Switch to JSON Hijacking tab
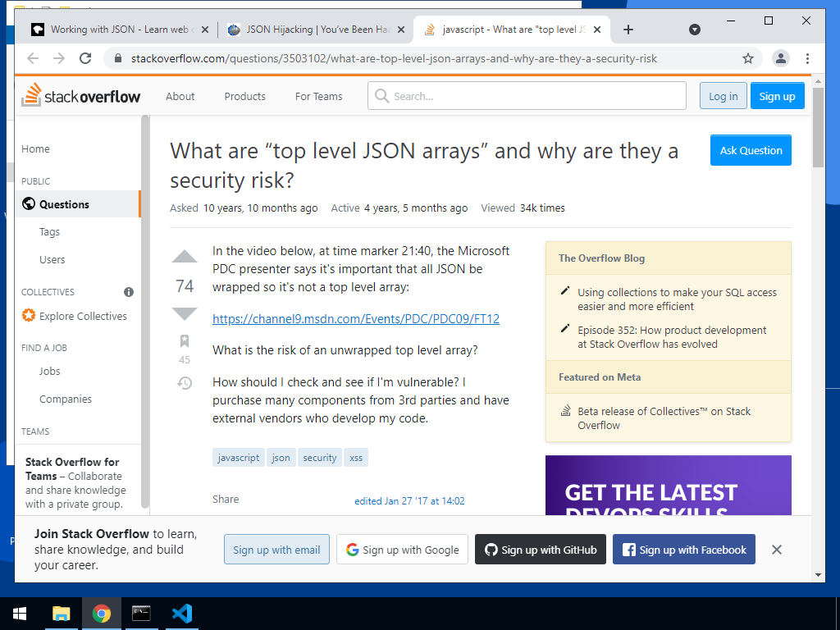Viewport: 840px width, 630px height. tap(317, 30)
